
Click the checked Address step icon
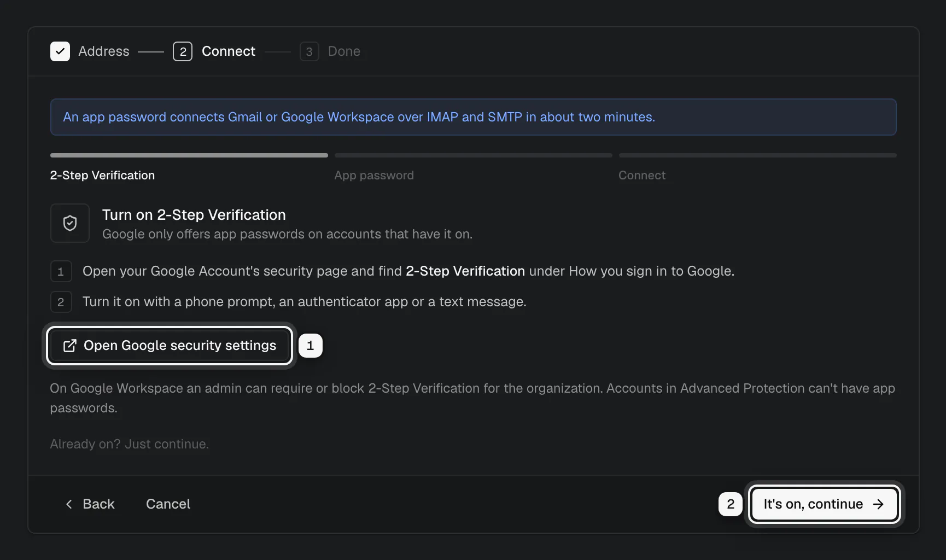pyautogui.click(x=60, y=51)
